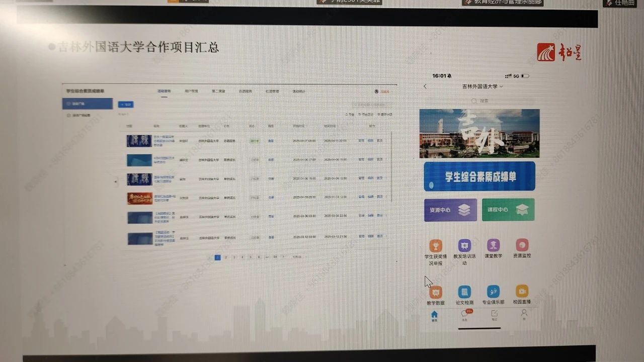Tap notes icon in phone bottom bar
Viewport: 644px width, 362px height.
494,315
